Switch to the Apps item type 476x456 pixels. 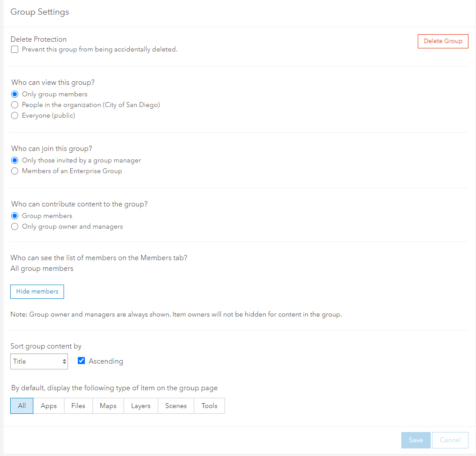coord(49,406)
